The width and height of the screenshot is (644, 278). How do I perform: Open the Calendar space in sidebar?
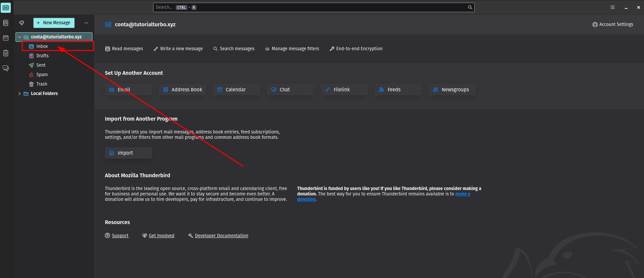point(6,38)
